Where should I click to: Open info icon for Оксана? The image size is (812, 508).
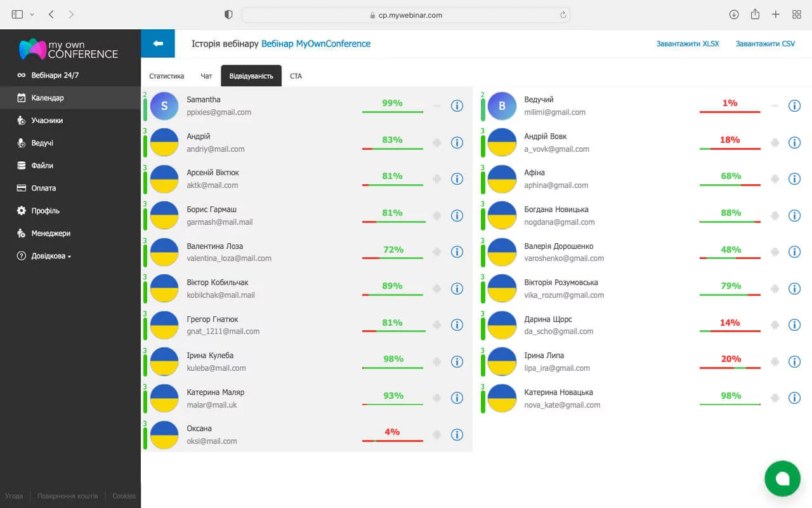coord(457,435)
